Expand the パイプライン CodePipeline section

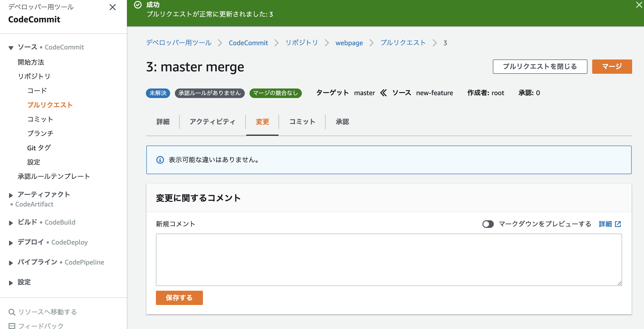click(11, 263)
